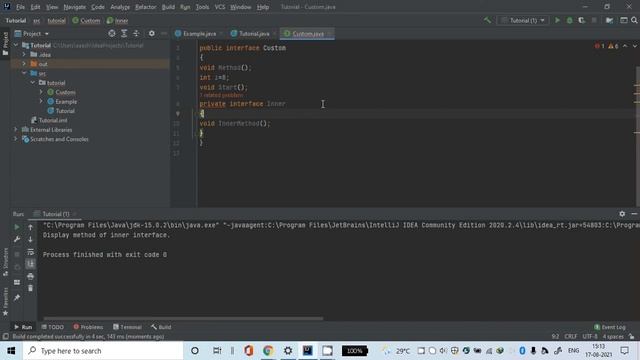The width and height of the screenshot is (640, 360).
Task: Toggle the Structure tool window stripe button
Action: (x=5, y=262)
